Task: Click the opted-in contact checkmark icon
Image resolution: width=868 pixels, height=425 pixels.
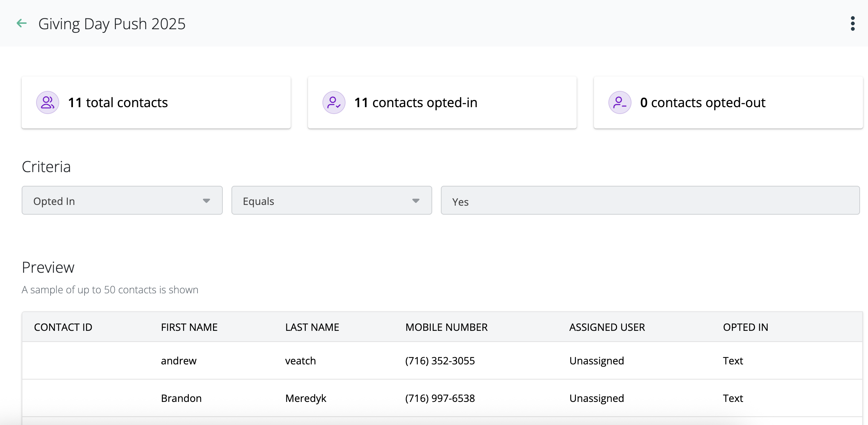Action: [334, 102]
